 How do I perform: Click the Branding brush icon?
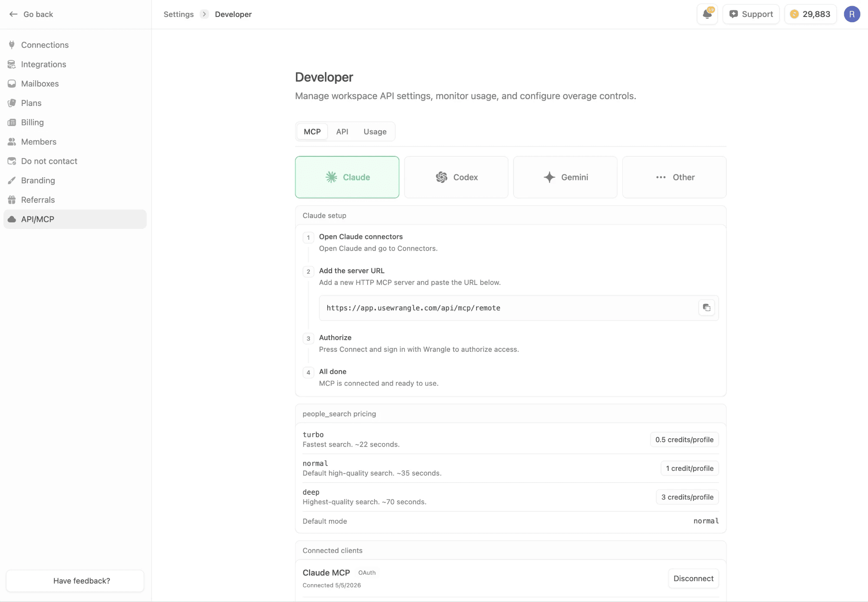point(12,180)
